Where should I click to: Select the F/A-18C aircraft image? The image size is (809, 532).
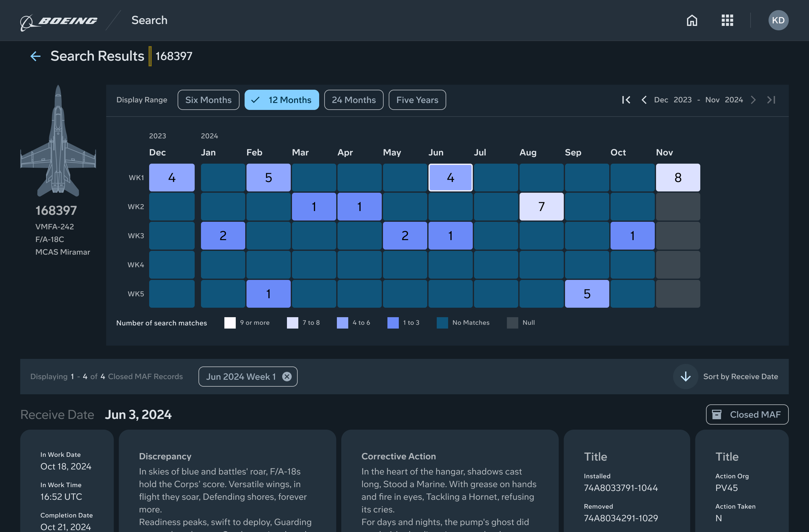[x=58, y=141]
